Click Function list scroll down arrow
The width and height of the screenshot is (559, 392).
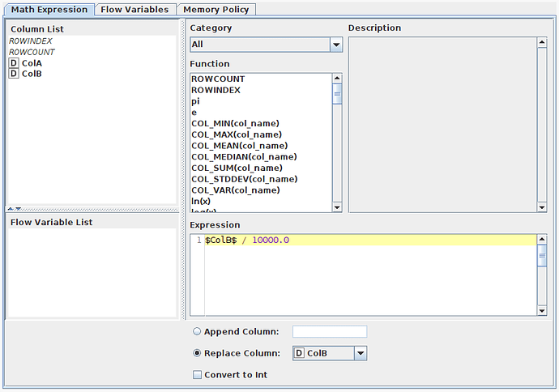tap(337, 207)
